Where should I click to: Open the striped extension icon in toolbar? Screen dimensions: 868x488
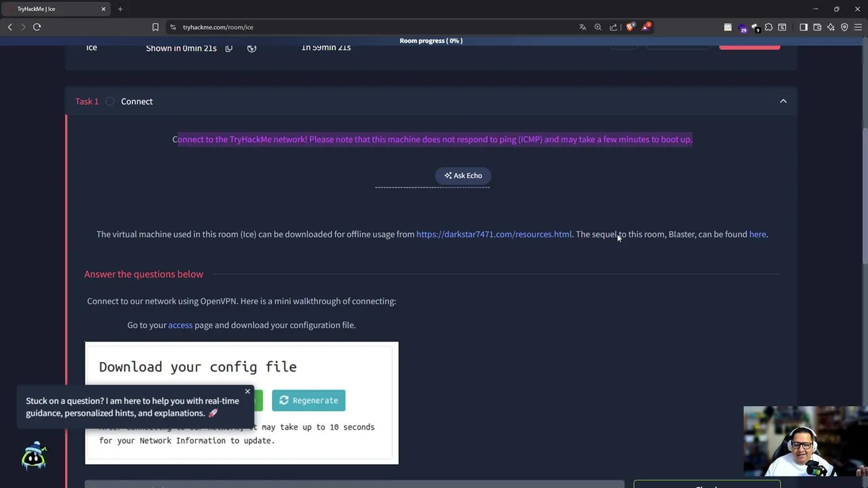(728, 27)
